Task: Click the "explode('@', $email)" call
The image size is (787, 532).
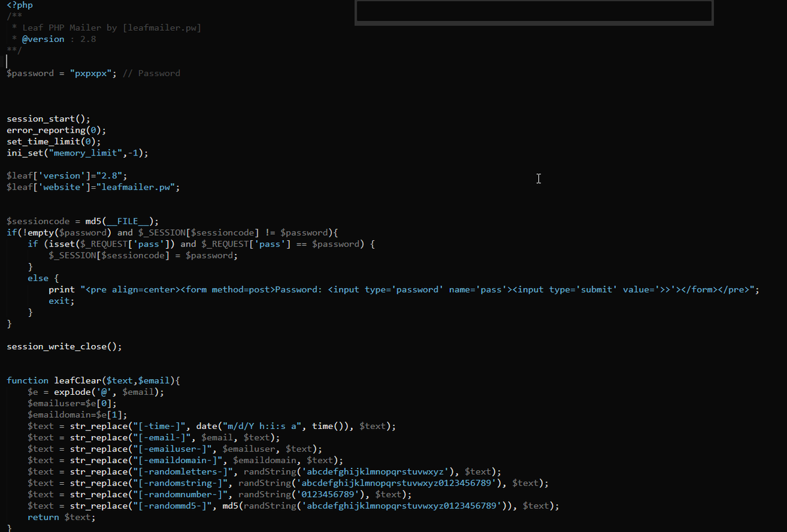Action: [x=106, y=392]
